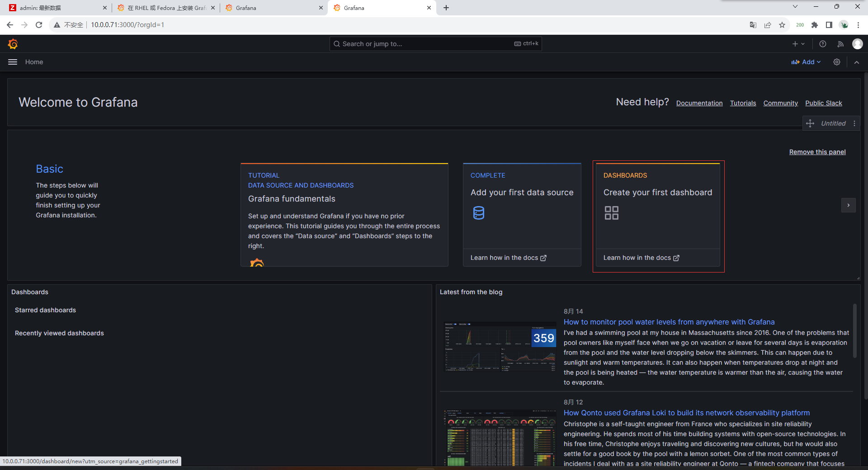The height and width of the screenshot is (470, 868).
Task: Click the share page icon
Action: (x=768, y=25)
